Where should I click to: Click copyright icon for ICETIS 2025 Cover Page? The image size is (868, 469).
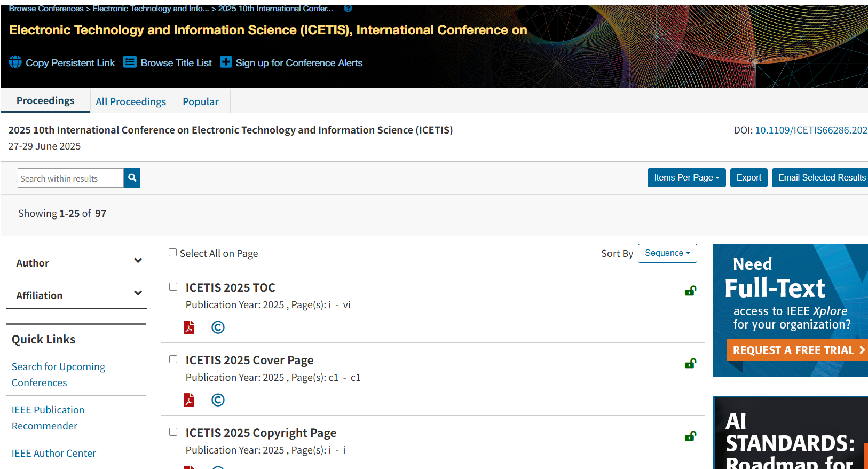218,400
